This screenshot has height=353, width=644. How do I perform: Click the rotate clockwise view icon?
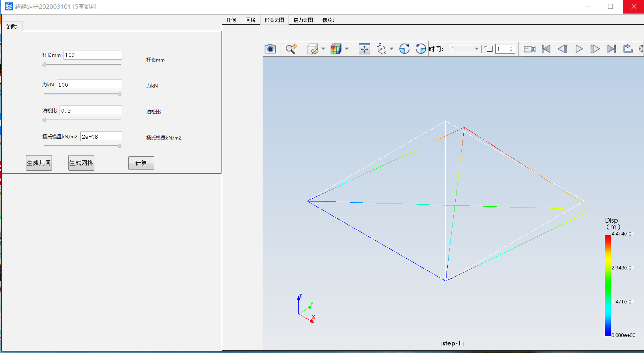tap(405, 49)
